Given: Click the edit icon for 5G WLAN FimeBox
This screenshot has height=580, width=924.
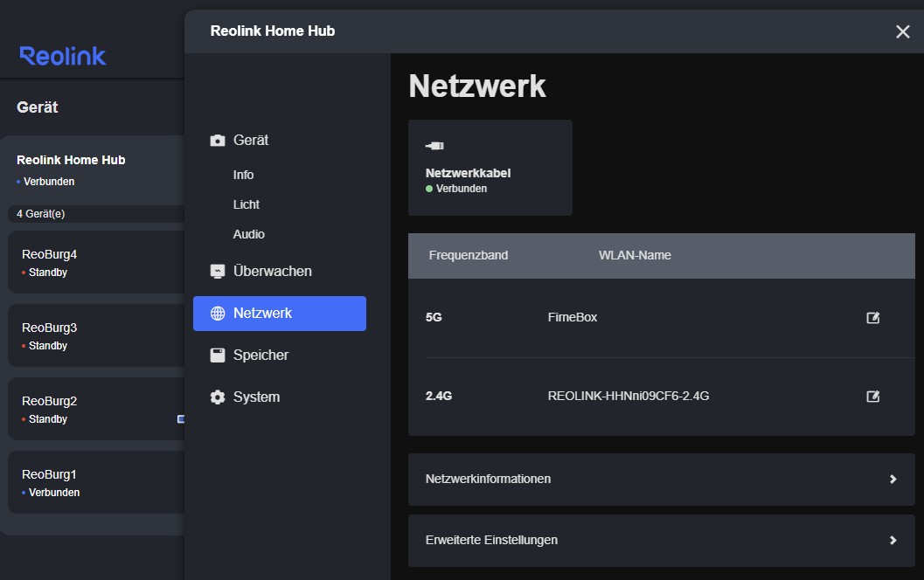Looking at the screenshot, I should coord(872,318).
